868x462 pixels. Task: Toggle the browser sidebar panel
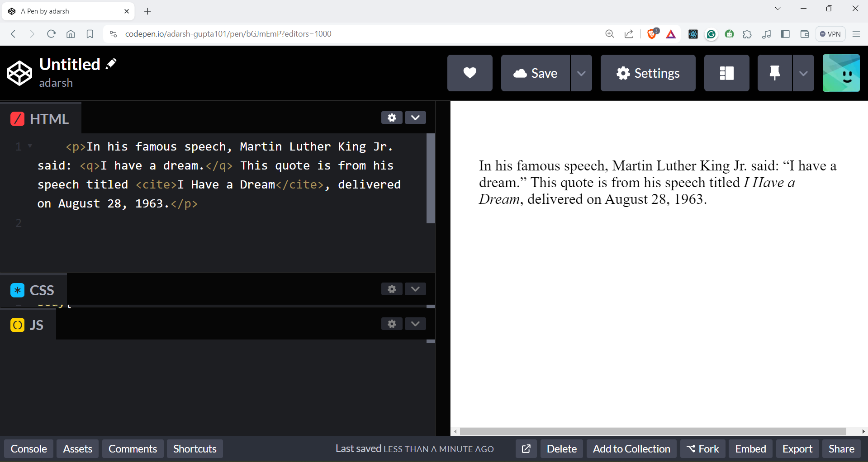click(785, 34)
